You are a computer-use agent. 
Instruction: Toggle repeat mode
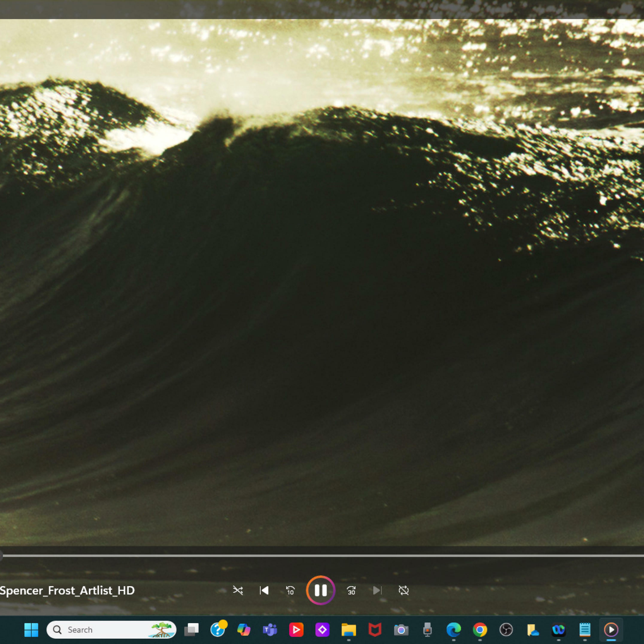point(403,590)
